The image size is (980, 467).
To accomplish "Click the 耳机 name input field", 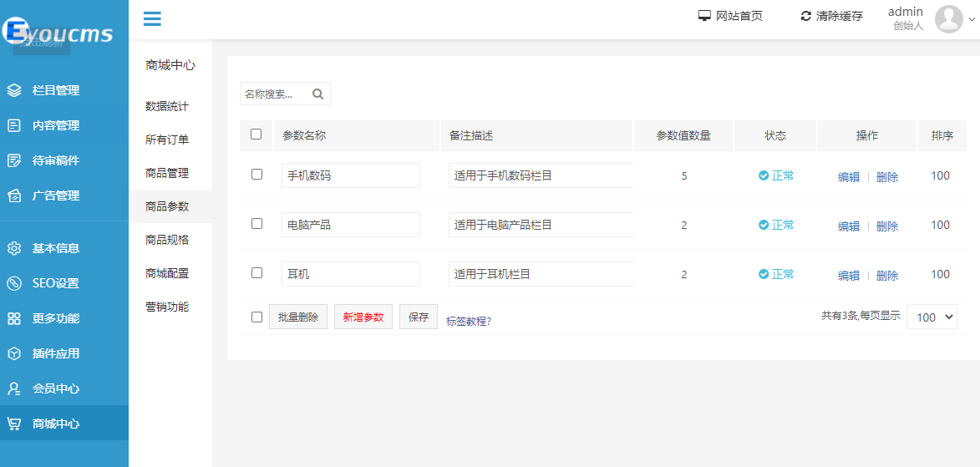I will [x=351, y=274].
